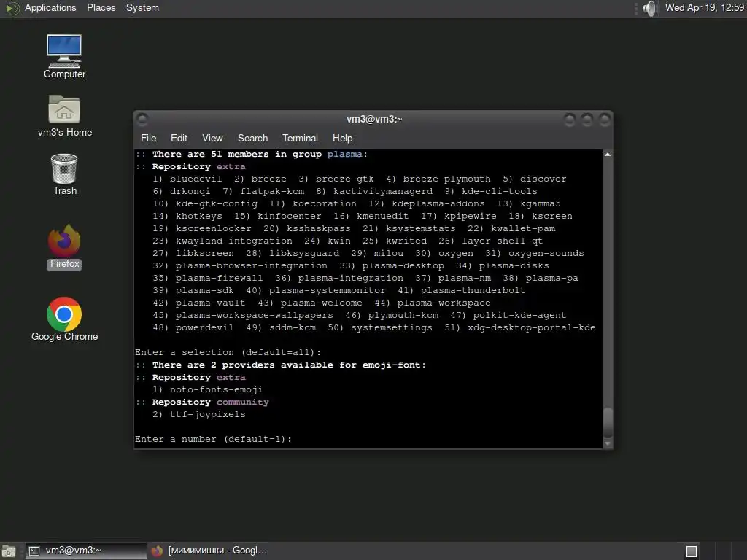Viewport: 747px width, 560px height.
Task: Click 'community' repository name
Action: pos(242,402)
